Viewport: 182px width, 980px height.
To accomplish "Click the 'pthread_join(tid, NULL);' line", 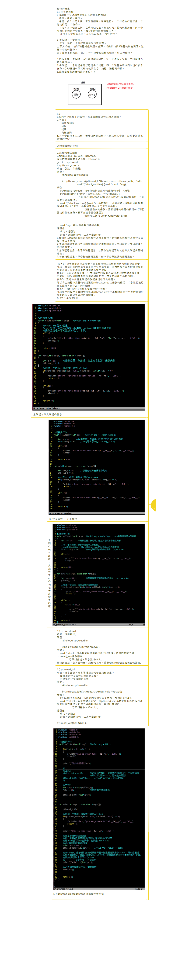I will coord(72,723).
